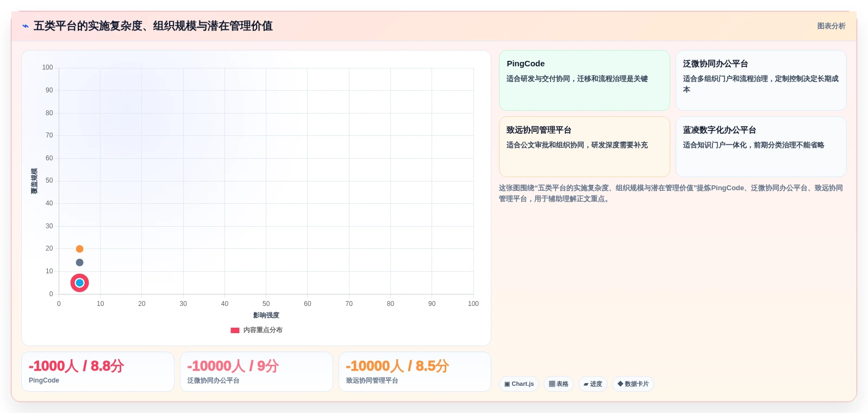
Task: Click 致远协同管理平台 label under 8.5分 stat
Action: pyautogui.click(x=372, y=380)
